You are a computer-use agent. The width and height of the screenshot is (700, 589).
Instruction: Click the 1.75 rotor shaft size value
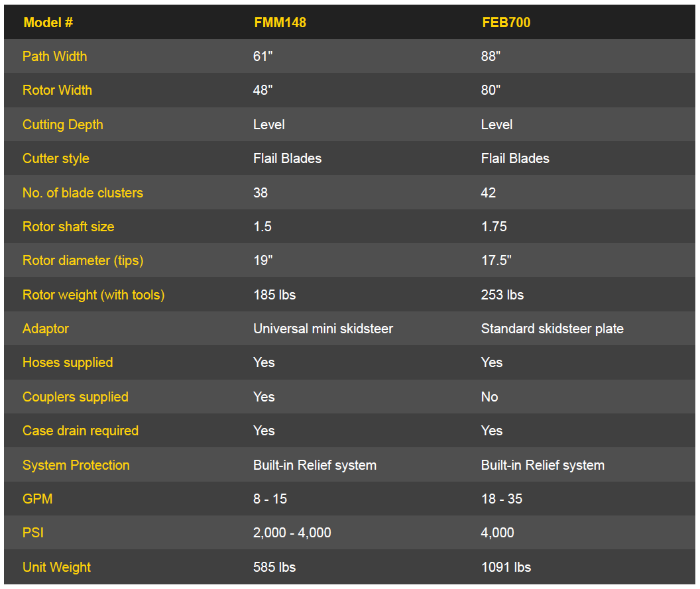[494, 227]
